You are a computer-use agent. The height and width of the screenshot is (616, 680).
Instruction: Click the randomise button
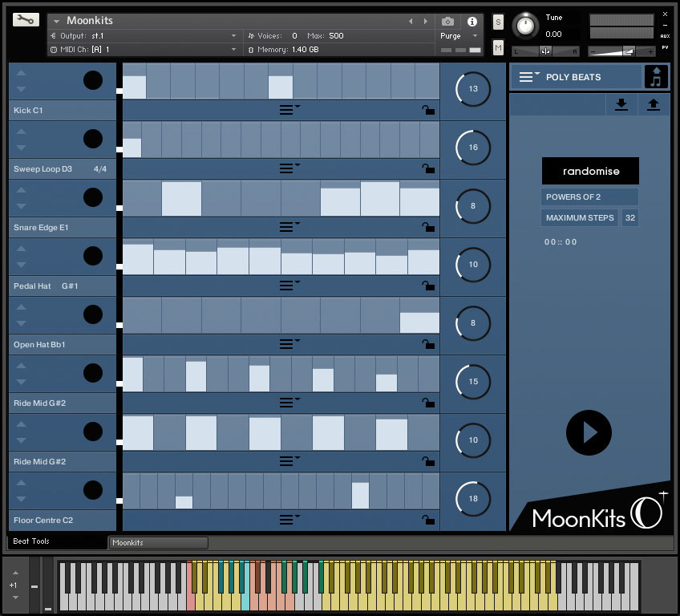pos(590,171)
